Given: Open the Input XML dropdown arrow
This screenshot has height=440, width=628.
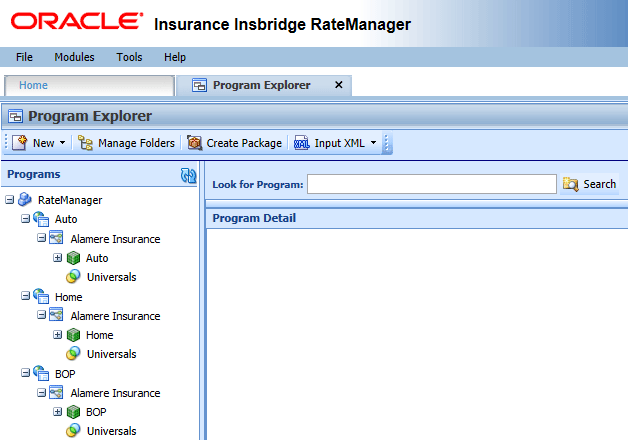Looking at the screenshot, I should click(x=373, y=143).
